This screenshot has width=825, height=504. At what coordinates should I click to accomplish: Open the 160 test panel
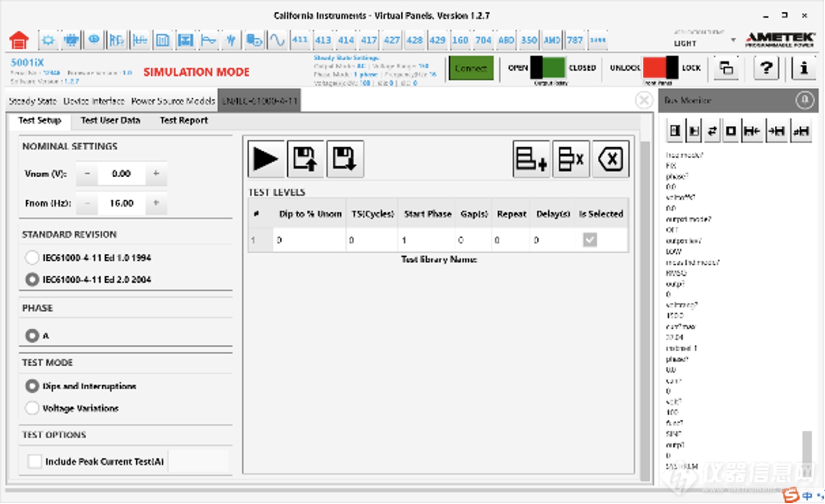click(460, 40)
